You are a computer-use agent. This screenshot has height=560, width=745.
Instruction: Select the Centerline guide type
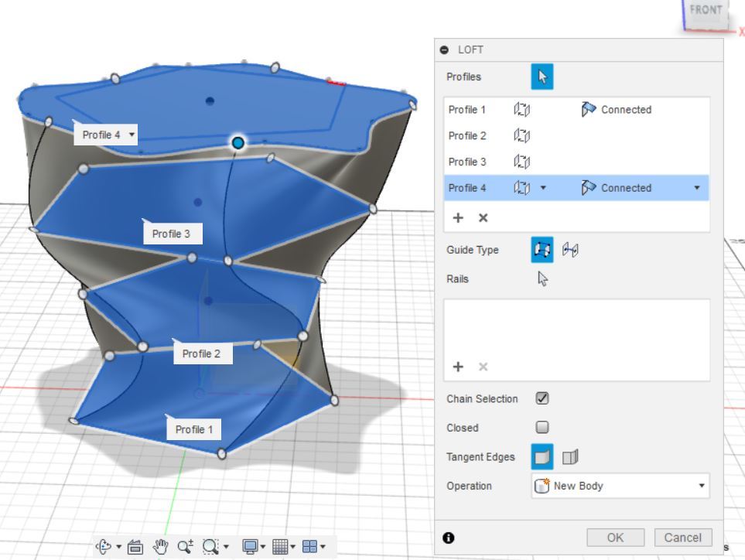coord(570,249)
